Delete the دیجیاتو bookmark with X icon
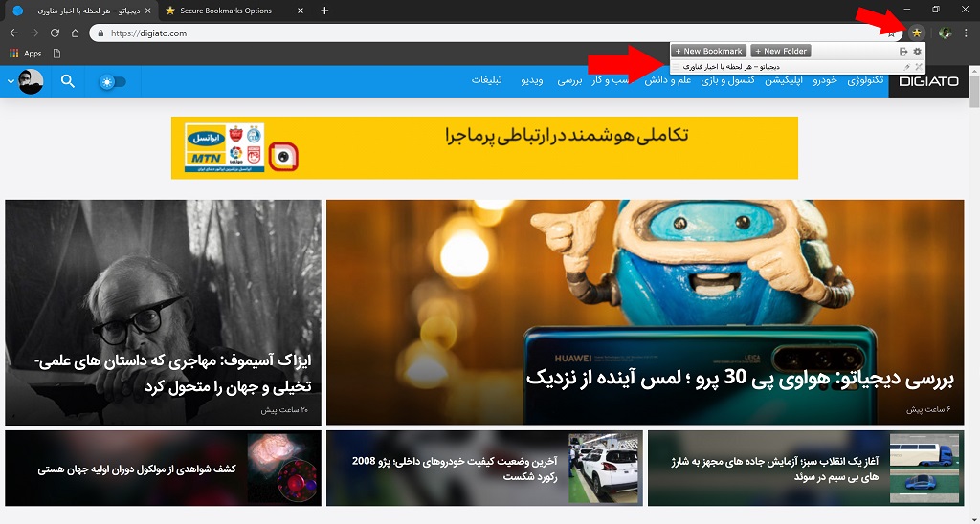 [918, 67]
